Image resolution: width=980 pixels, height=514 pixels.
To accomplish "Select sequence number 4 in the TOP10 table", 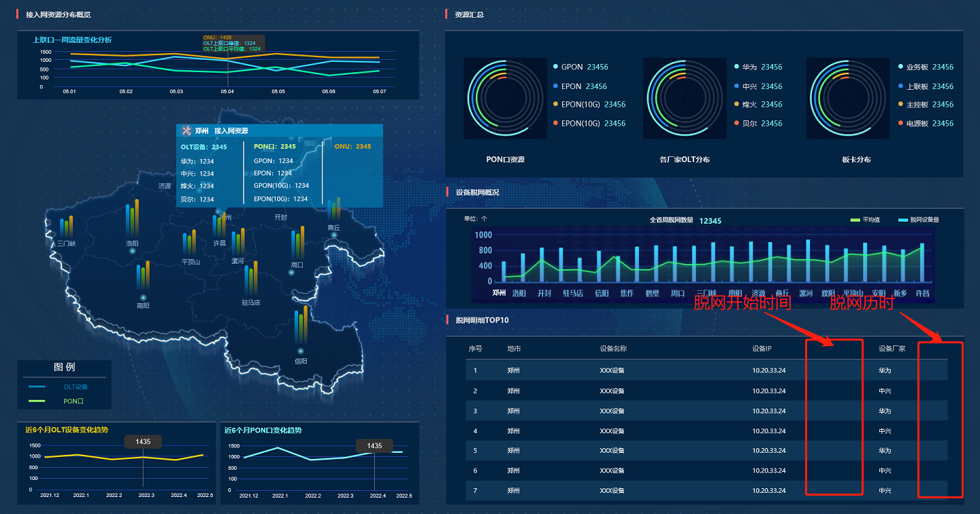I will click(475, 431).
